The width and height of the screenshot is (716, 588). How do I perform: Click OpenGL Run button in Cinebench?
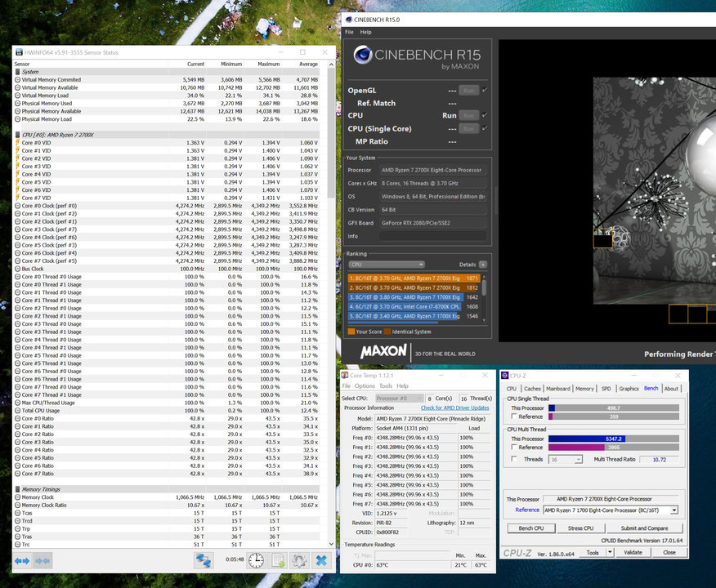(468, 91)
